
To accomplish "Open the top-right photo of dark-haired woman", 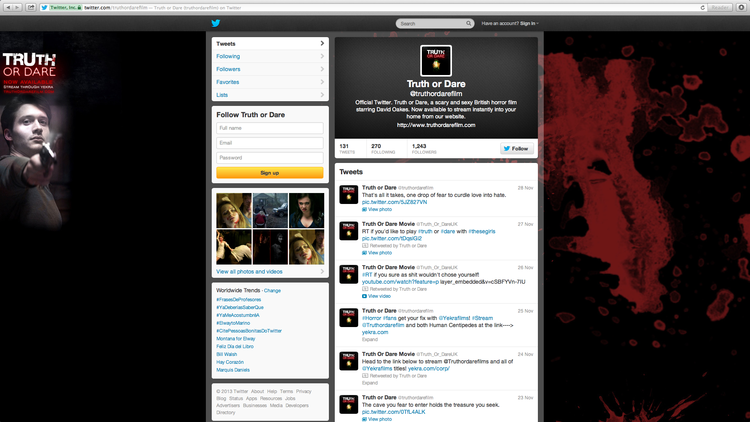I will coord(307,211).
